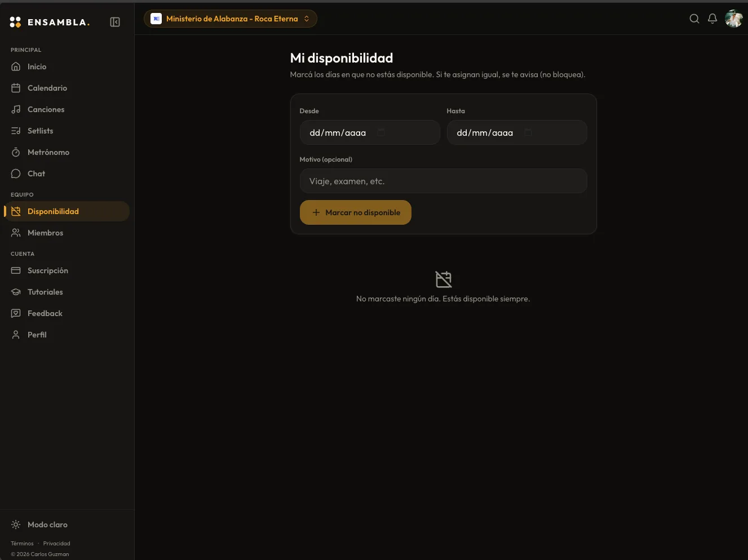Click the Desde date field

(370, 132)
